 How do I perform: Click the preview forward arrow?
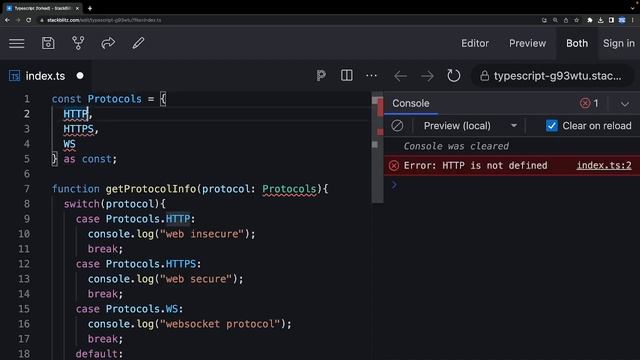click(x=427, y=76)
